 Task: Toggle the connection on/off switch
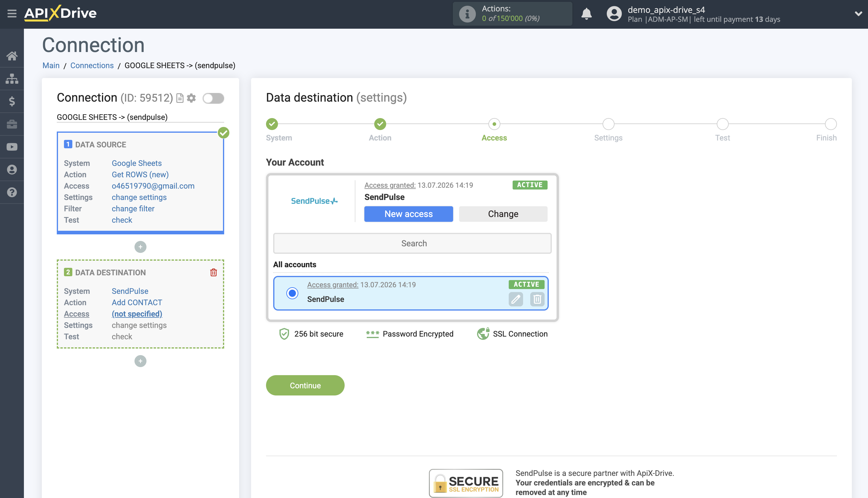213,99
